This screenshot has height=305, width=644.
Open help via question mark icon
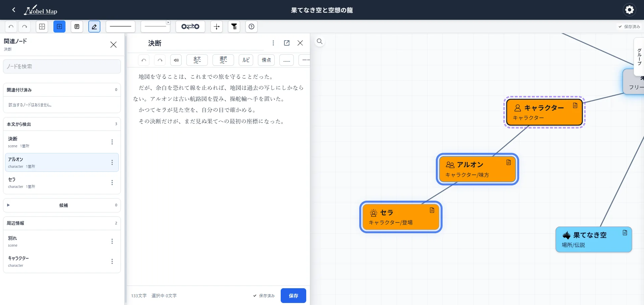tap(251, 27)
